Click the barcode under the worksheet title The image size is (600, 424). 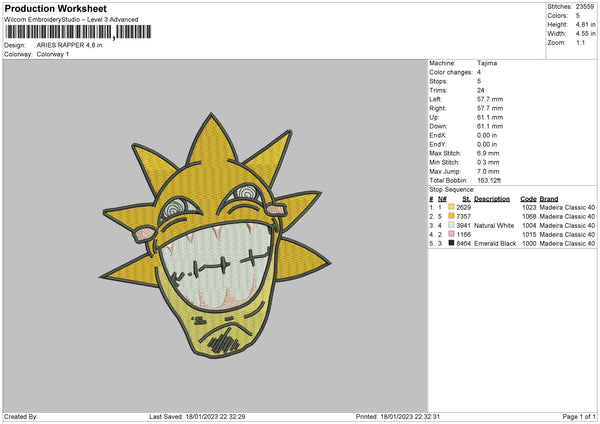tap(78, 32)
